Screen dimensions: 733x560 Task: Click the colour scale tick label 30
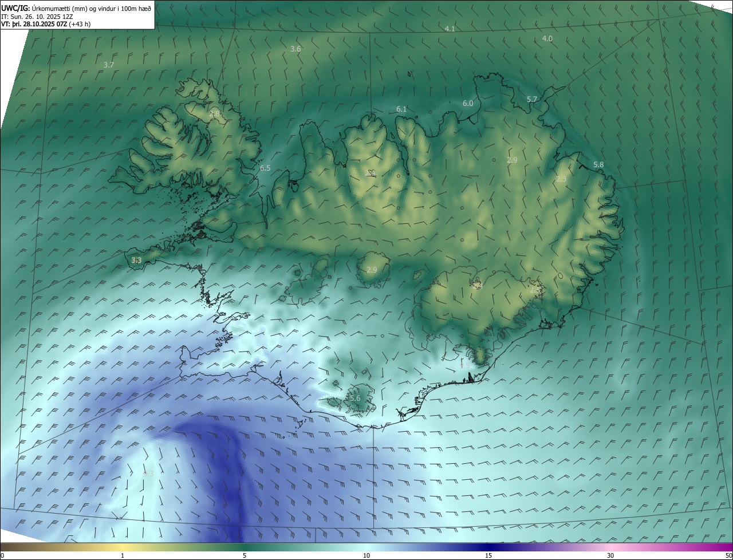(x=610, y=555)
